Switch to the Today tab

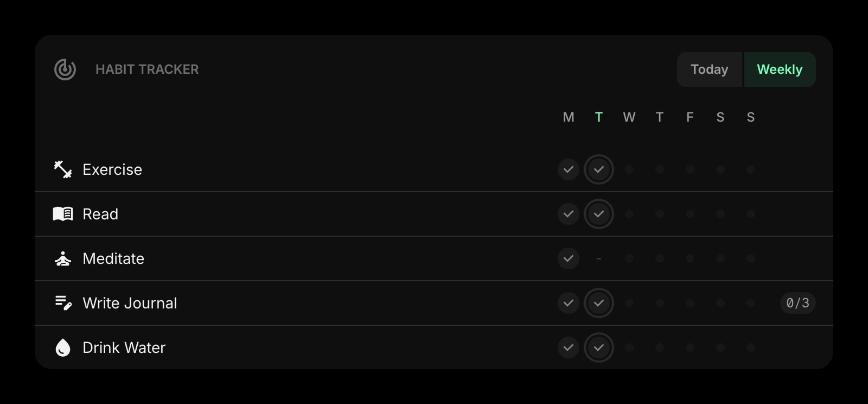tap(710, 70)
